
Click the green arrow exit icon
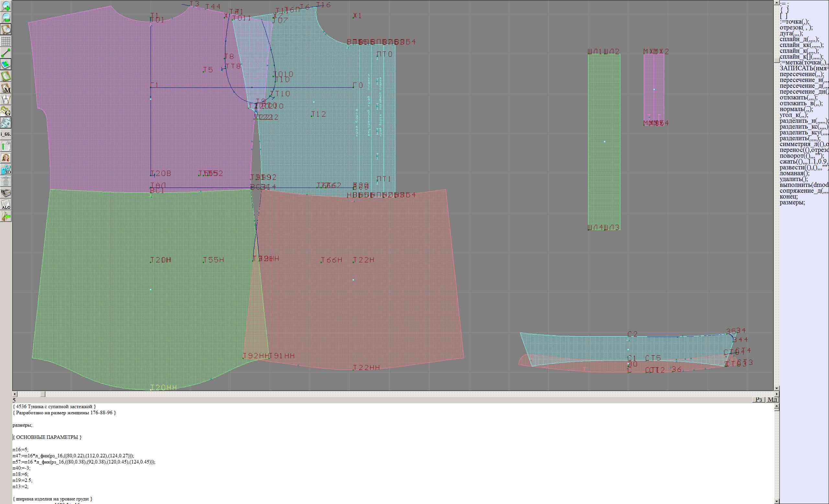click(x=6, y=217)
